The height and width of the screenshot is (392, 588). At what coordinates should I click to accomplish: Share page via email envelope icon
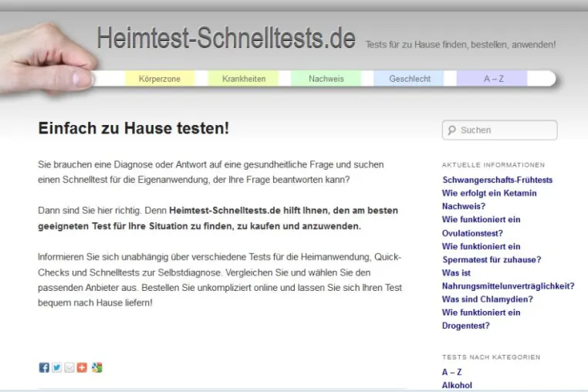tap(69, 367)
